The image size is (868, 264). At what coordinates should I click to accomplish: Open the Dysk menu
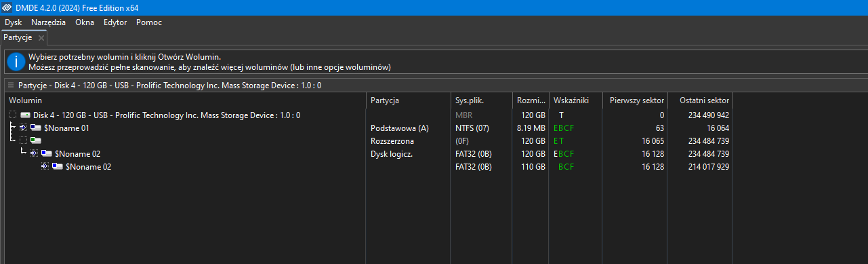(13, 22)
